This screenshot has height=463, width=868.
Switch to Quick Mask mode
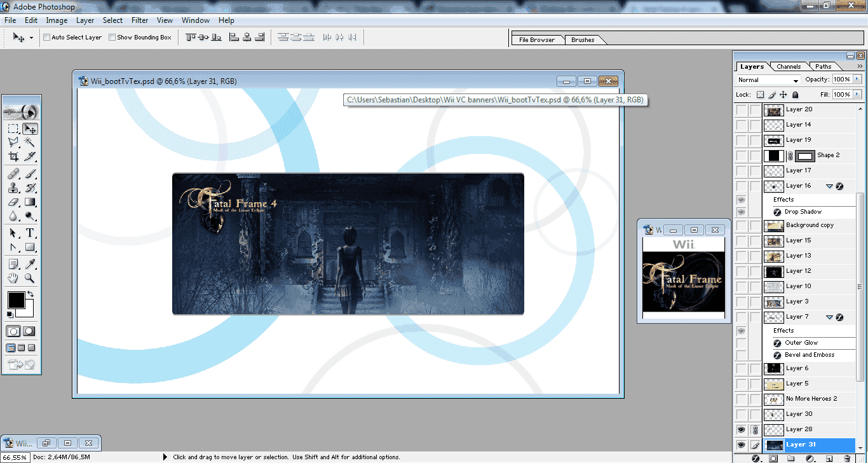pyautogui.click(x=29, y=331)
